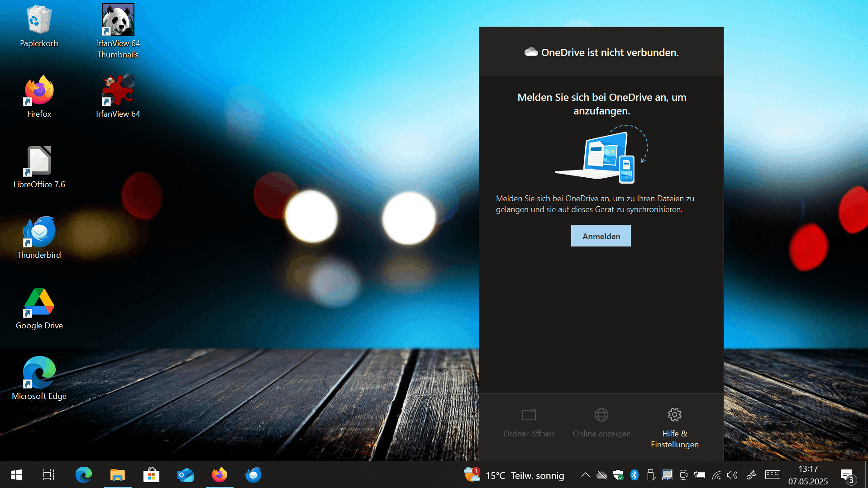The height and width of the screenshot is (488, 868).
Task: Open the Papierkorb on the desktop
Action: tap(38, 20)
